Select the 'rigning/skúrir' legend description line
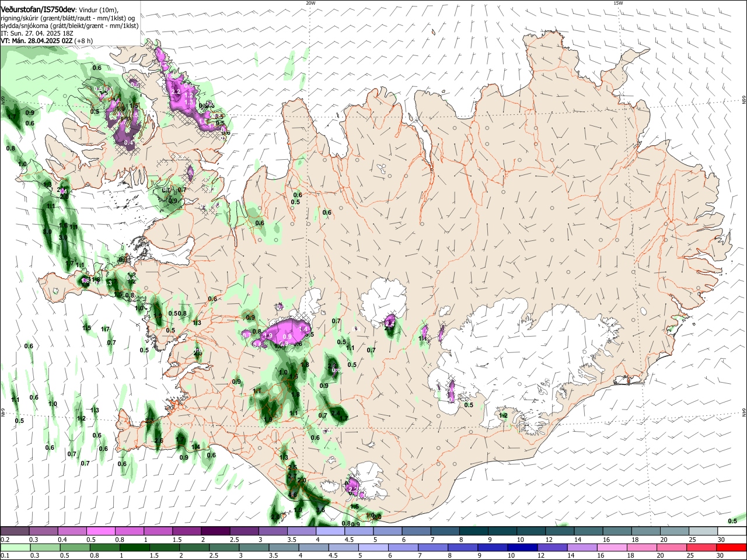747x560 pixels. 69,18
